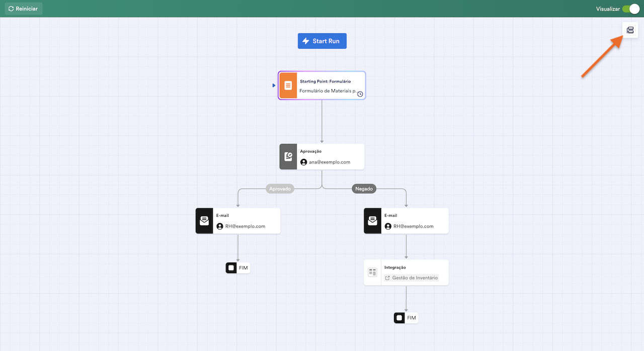Click the clock icon on Formulário node
Screen dimensions: 644x351
coord(360,94)
